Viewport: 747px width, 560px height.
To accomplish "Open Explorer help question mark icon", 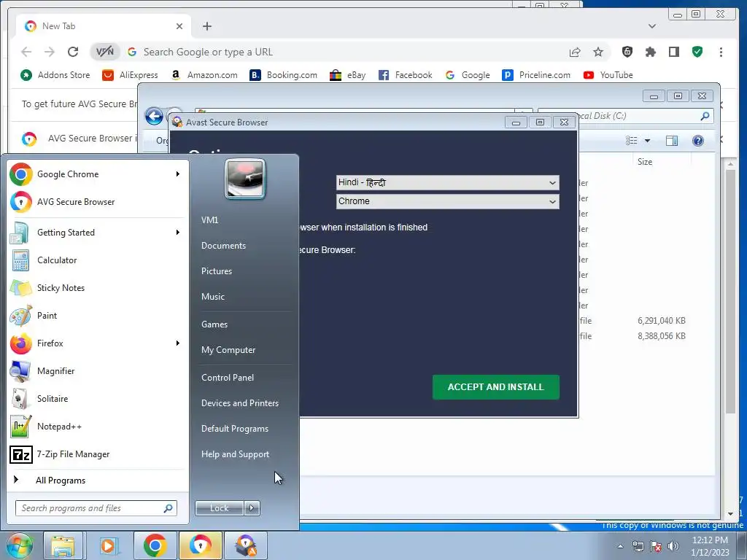I will pyautogui.click(x=698, y=141).
